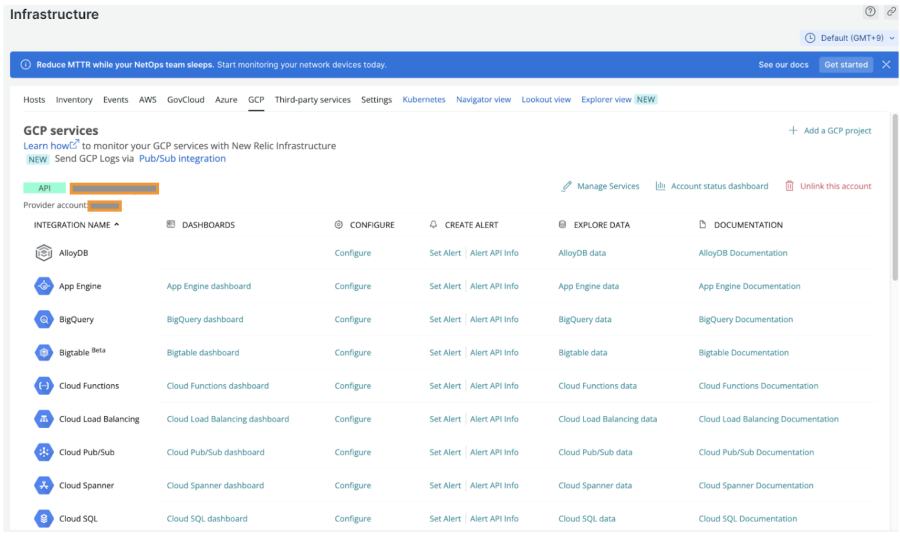The height and width of the screenshot is (538, 900).
Task: Open Alert API Info for App Engine
Action: [x=494, y=286]
